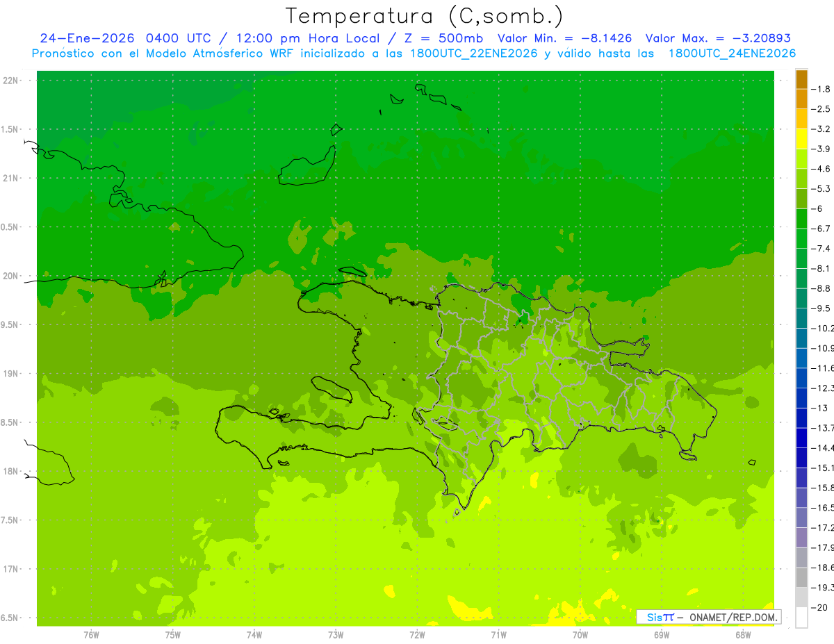The height and width of the screenshot is (644, 834).
Task: Click the "1800UTC_24ENE2026" valid-until time
Action: click(731, 53)
